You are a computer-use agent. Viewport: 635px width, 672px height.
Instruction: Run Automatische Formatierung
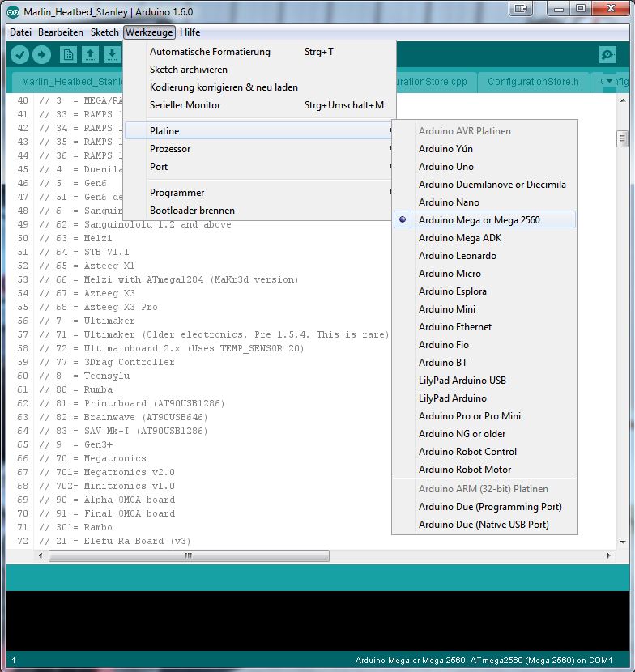(259, 52)
